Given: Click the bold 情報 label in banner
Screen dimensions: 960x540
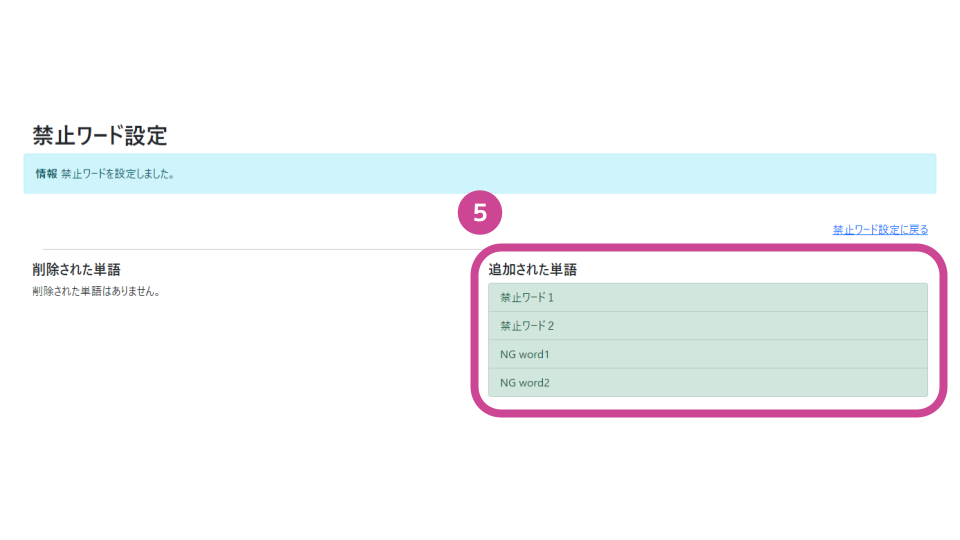Looking at the screenshot, I should click(46, 174).
